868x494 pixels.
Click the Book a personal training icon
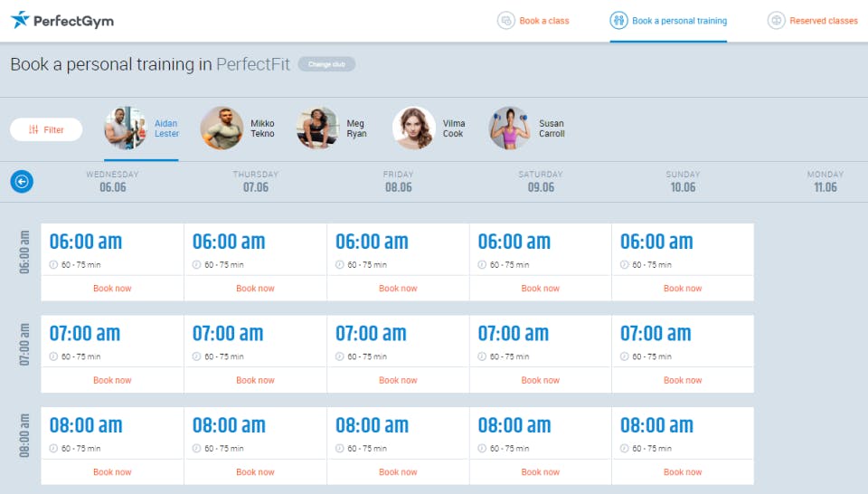618,21
